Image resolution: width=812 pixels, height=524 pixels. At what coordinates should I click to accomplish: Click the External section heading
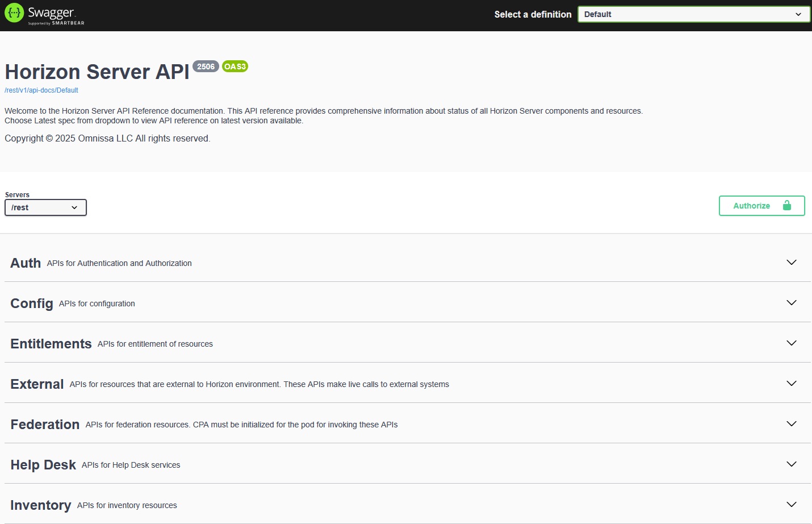(37, 384)
